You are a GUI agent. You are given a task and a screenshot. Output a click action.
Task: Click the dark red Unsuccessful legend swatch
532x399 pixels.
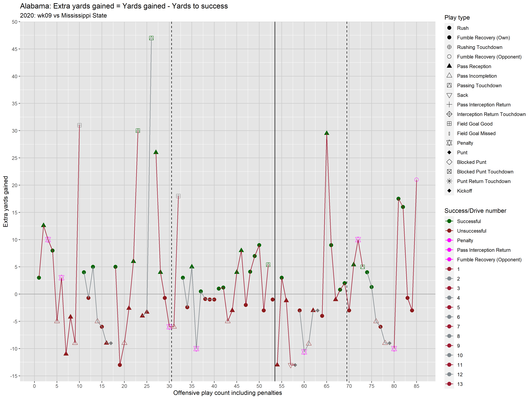[449, 231]
